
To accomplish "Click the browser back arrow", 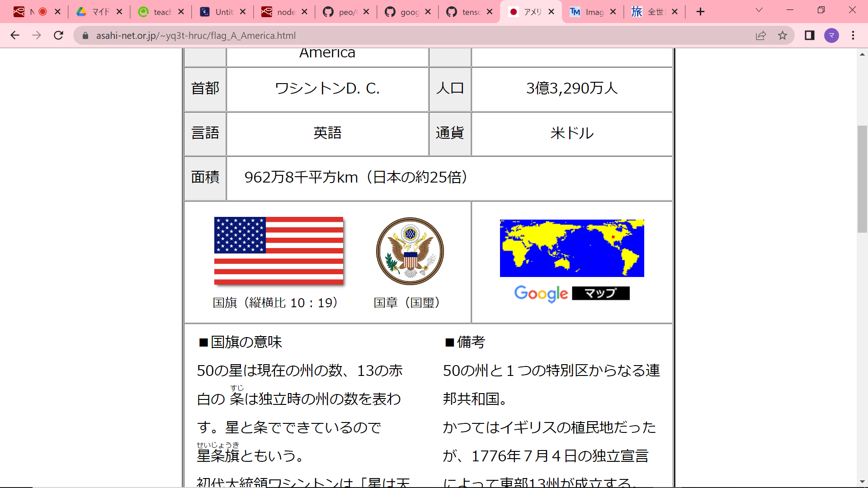I will pyautogui.click(x=15, y=35).
